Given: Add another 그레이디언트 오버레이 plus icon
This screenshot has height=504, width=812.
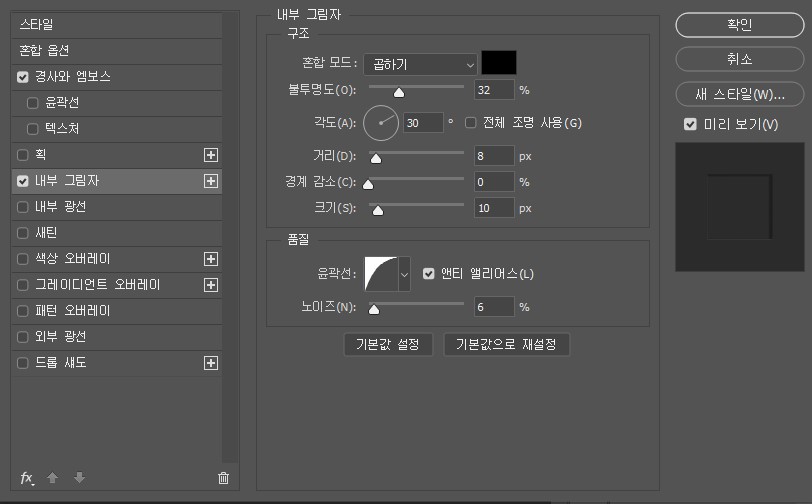Looking at the screenshot, I should pyautogui.click(x=211, y=285).
